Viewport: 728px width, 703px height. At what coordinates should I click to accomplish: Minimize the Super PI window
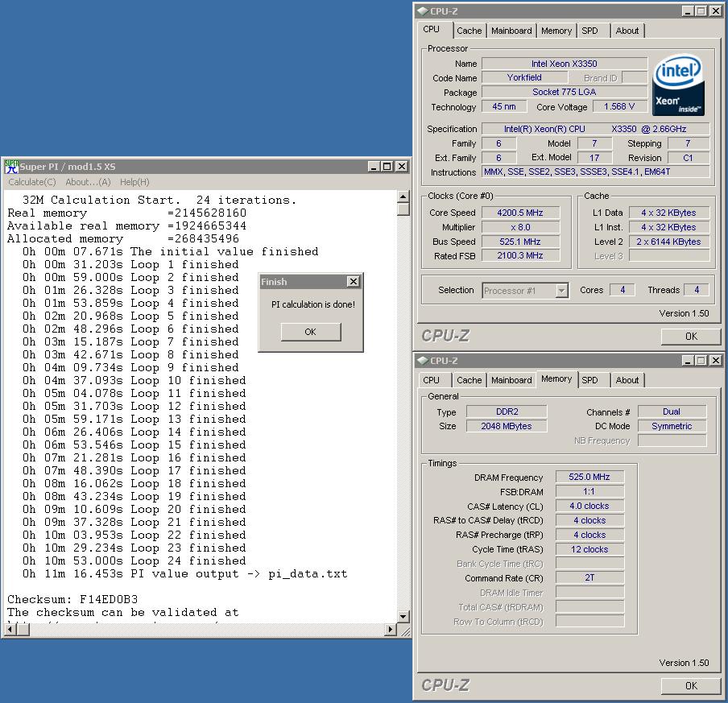pyautogui.click(x=374, y=166)
